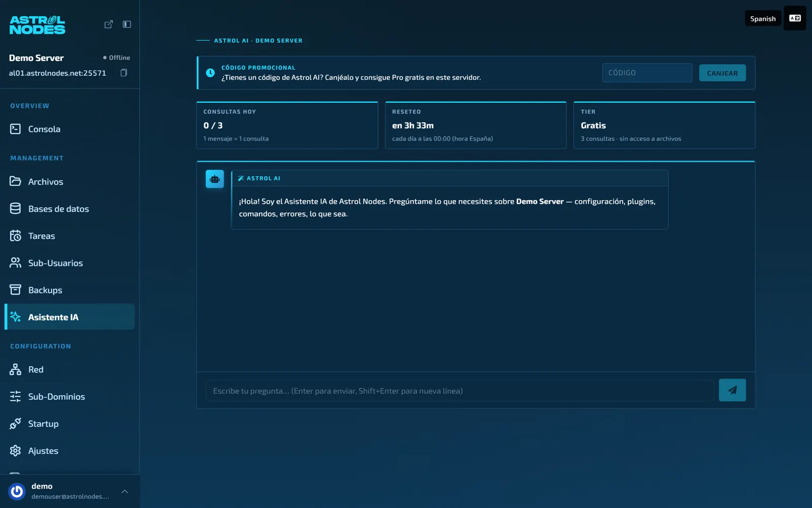Click the Sub-Usuarios people icon
The height and width of the screenshot is (508, 812).
tap(16, 263)
